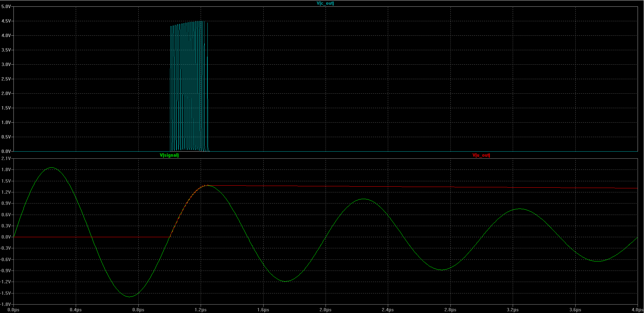Select the green V(signal) trace label
This screenshot has width=644, height=313.
coord(169,155)
